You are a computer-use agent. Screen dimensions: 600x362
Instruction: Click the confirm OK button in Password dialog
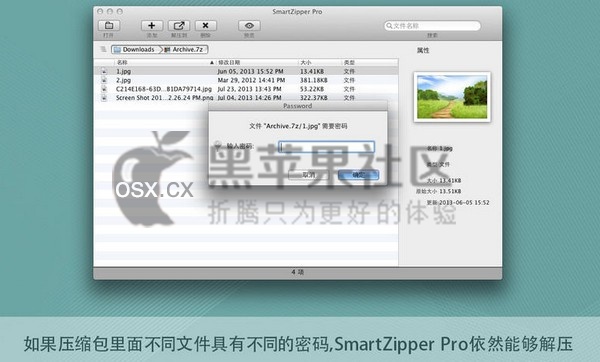pos(359,175)
